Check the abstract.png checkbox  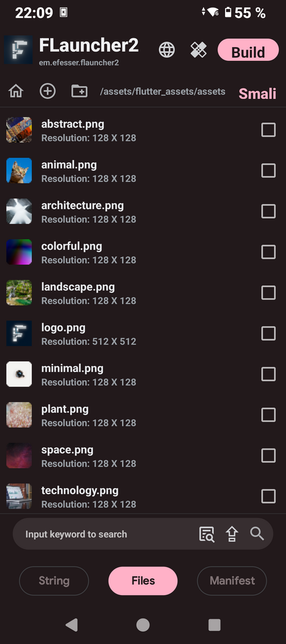pyautogui.click(x=268, y=130)
